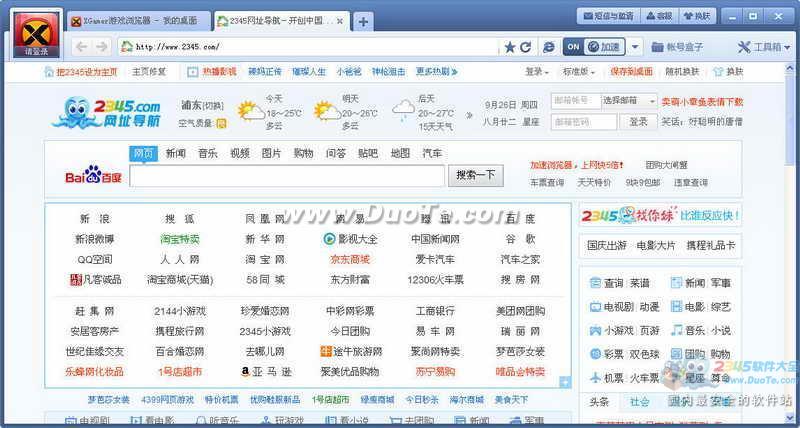Click the 小游戏 gamepad sidebar icon
This screenshot has width=800, height=428.
coord(595,330)
